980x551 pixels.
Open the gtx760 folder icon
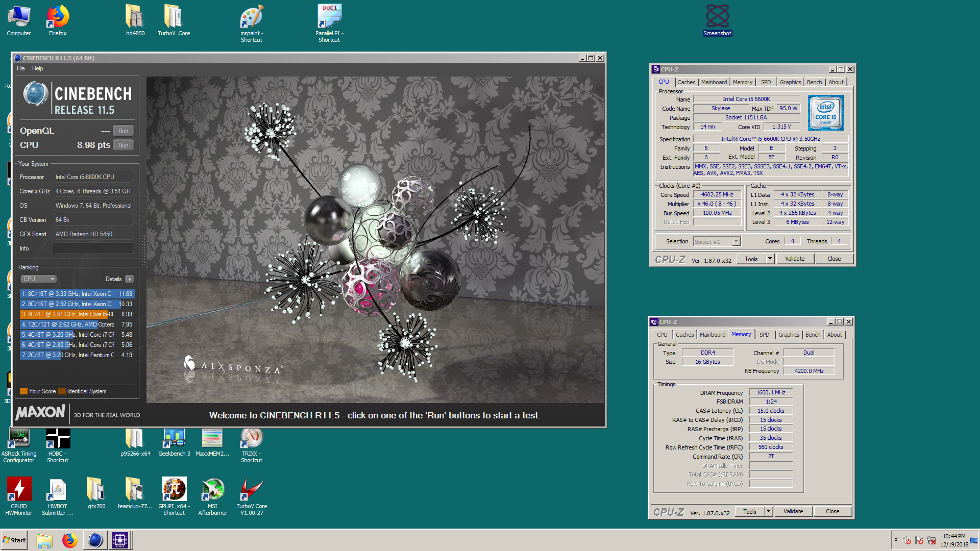(x=96, y=493)
